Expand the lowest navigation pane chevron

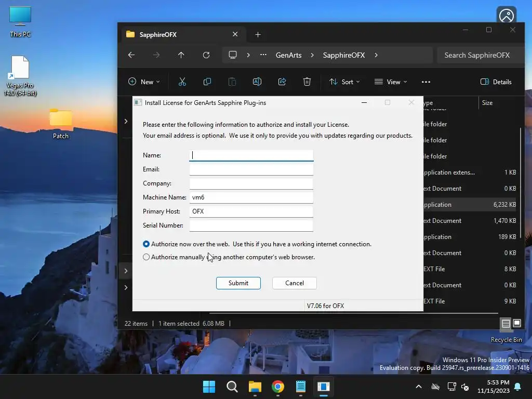pos(126,287)
